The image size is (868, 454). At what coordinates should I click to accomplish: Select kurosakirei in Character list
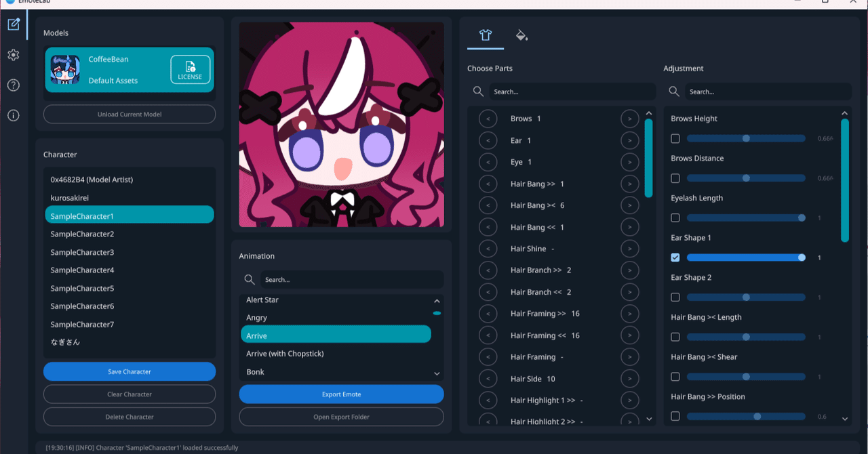pos(130,198)
